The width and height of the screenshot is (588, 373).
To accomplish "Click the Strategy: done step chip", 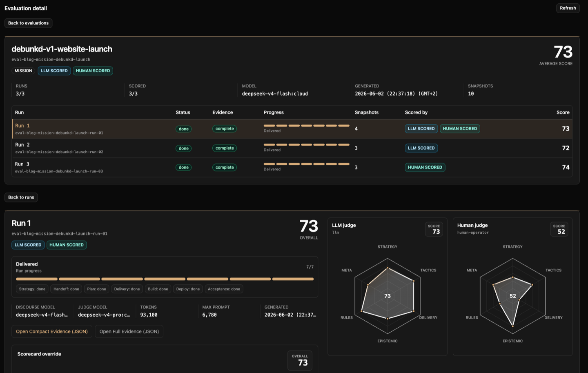I will tap(32, 289).
